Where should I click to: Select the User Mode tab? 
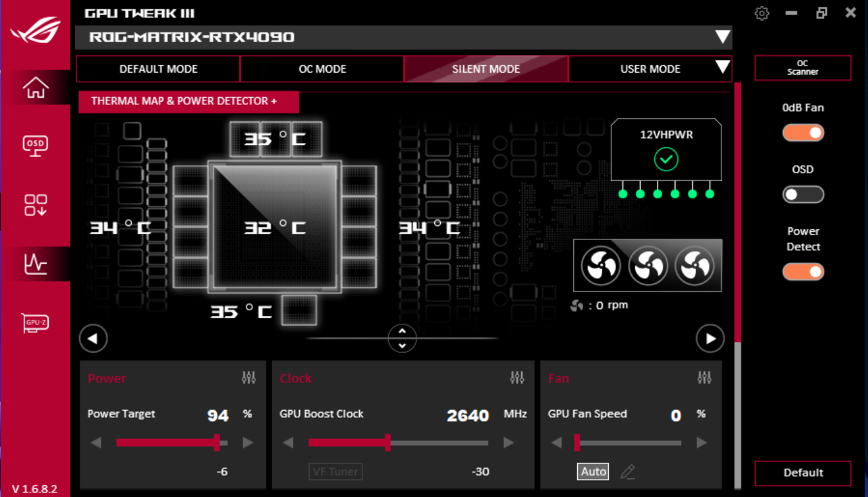pos(650,69)
